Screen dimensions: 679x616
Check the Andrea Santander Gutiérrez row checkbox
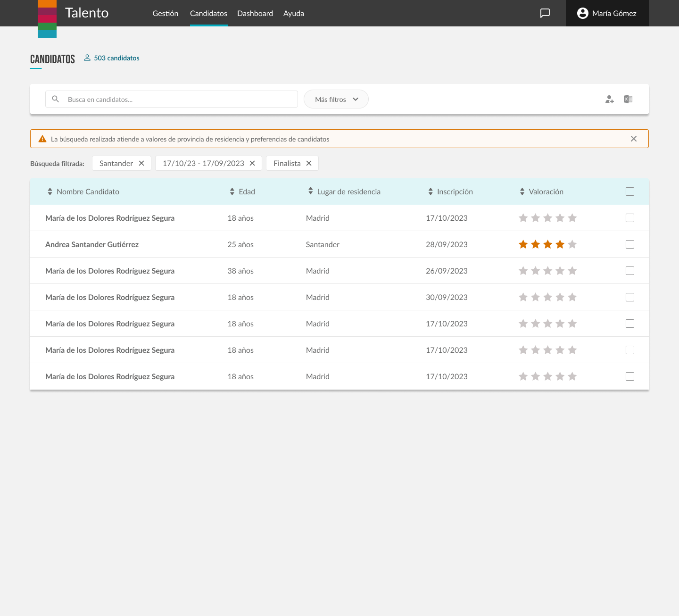629,244
